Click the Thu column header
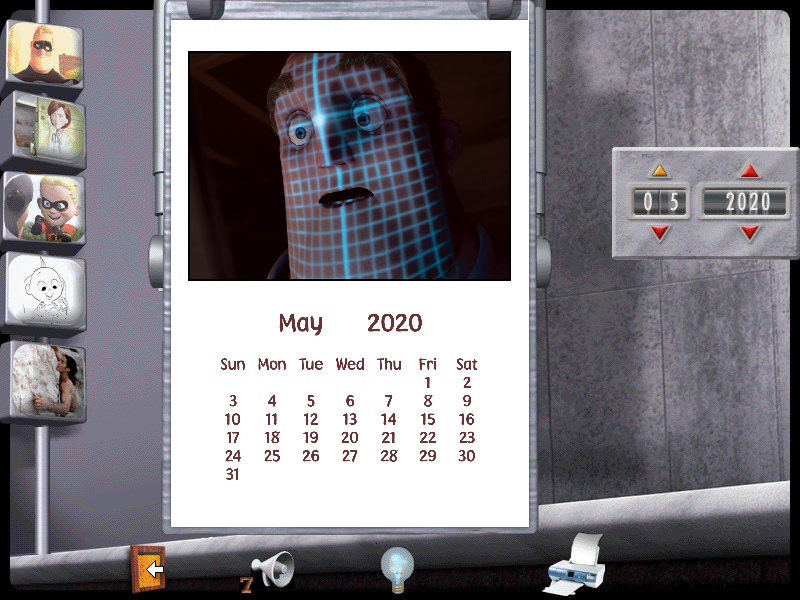The height and width of the screenshot is (600, 800). click(389, 364)
